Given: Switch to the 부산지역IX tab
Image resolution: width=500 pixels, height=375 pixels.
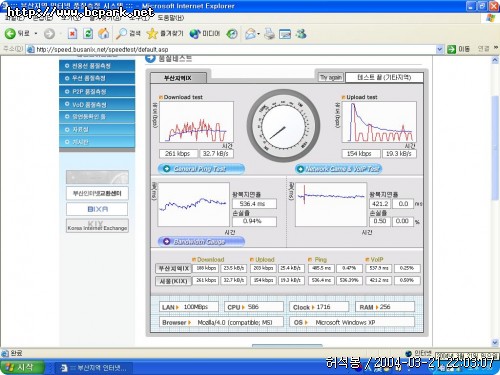Looking at the screenshot, I should [x=178, y=78].
